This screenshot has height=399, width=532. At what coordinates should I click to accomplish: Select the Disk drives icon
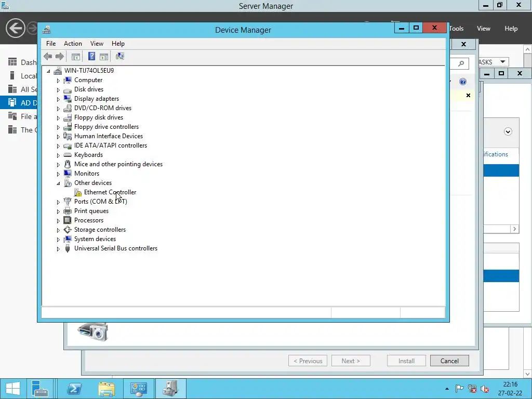point(68,89)
